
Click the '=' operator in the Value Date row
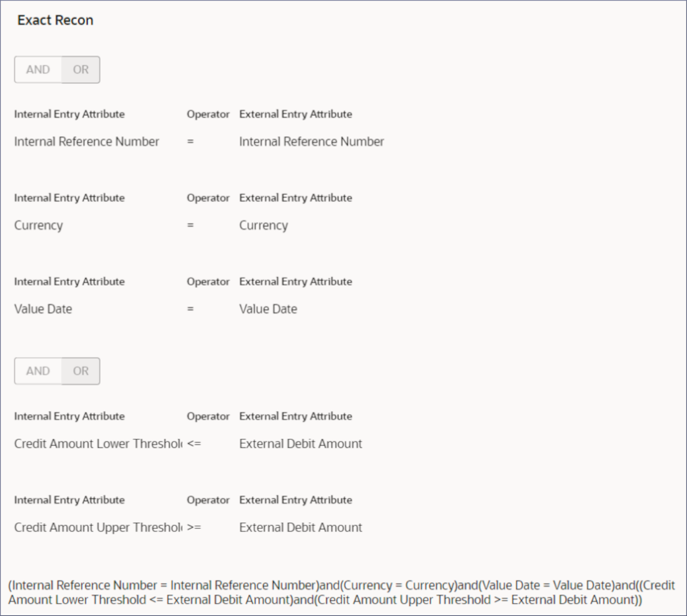(190, 309)
